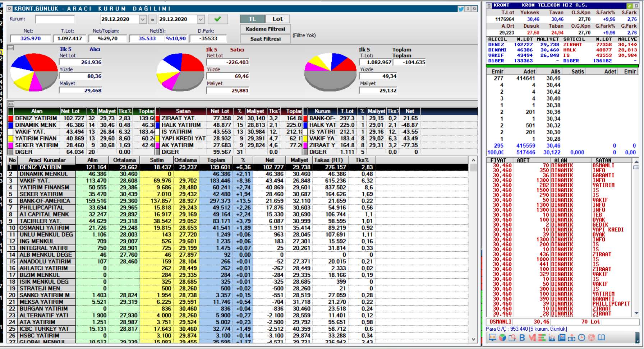Select the Ilk 5 Toplam pie chart

click(x=331, y=72)
